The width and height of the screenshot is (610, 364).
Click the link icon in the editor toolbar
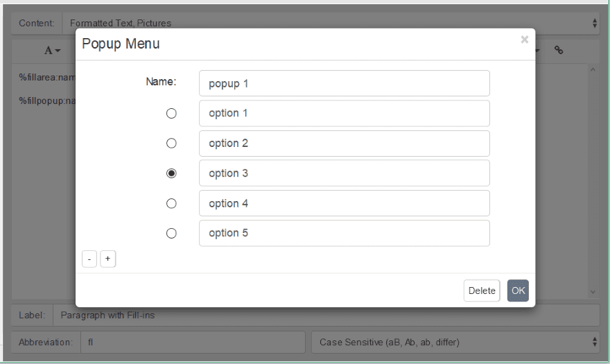pos(559,51)
